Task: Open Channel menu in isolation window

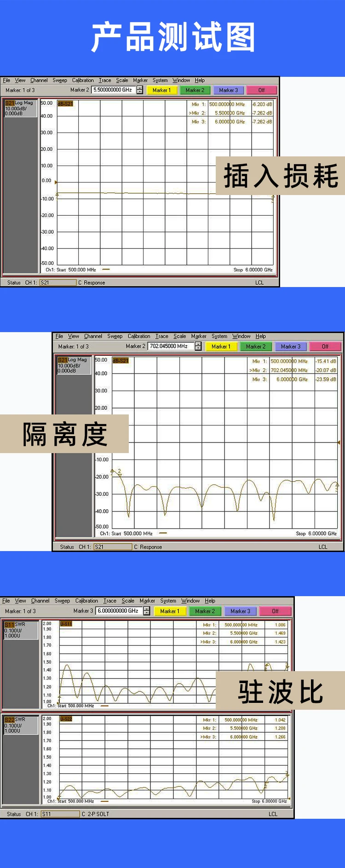Action: 93,336
